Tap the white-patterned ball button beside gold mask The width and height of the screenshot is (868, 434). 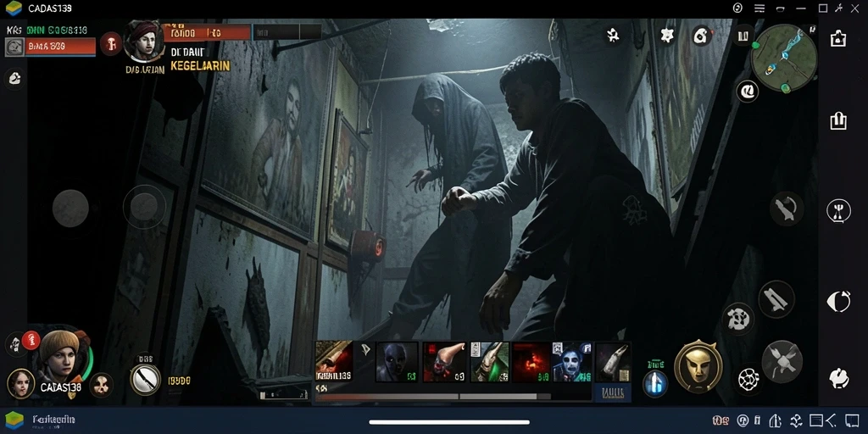click(748, 379)
